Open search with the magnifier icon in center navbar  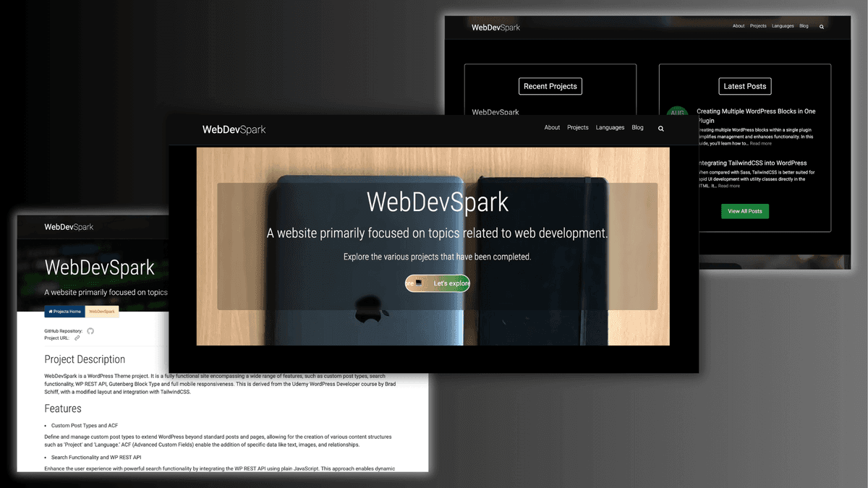pos(660,128)
